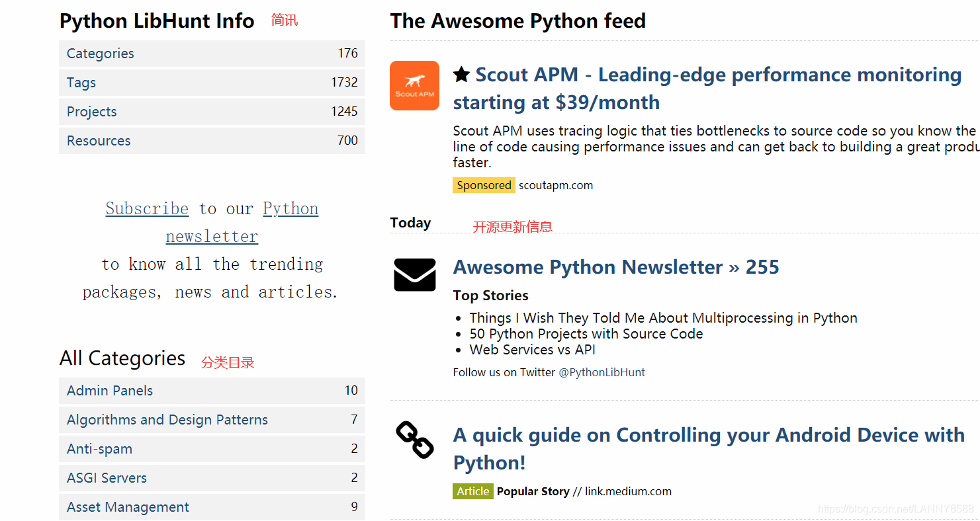Screen dimensions: 980x521
Task: Click the green Article badge
Action: click(x=473, y=491)
